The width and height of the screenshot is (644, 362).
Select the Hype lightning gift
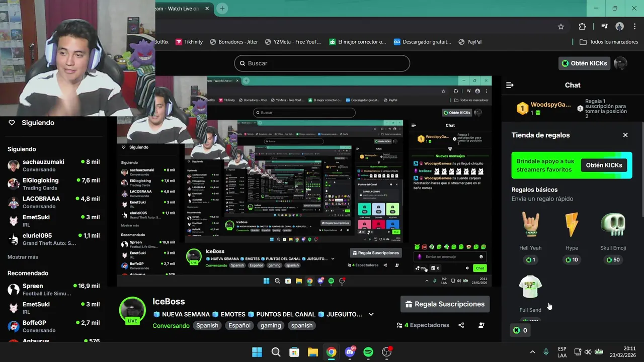point(572,225)
